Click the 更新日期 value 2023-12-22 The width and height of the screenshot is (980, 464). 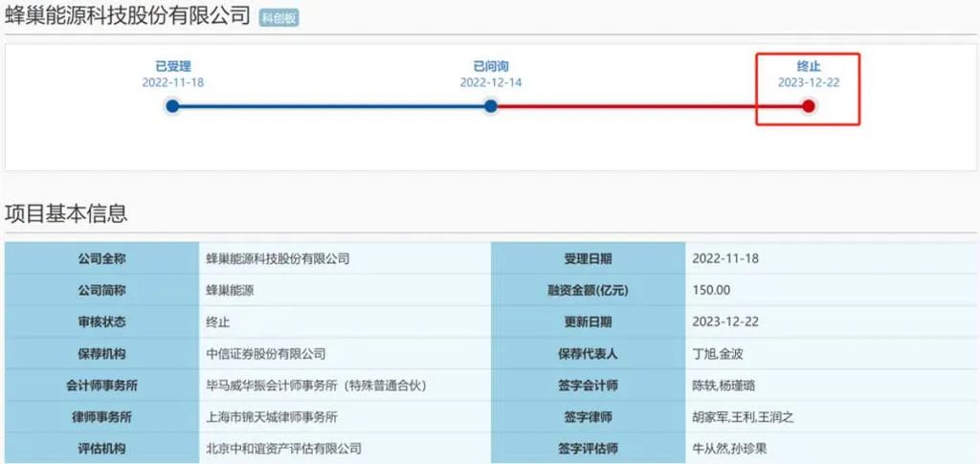[x=725, y=322]
